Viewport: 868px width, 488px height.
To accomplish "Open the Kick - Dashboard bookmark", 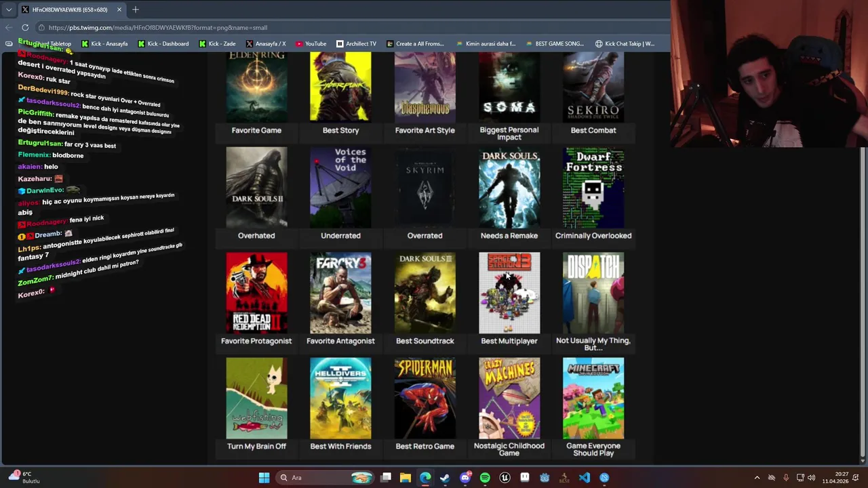I will coord(163,43).
